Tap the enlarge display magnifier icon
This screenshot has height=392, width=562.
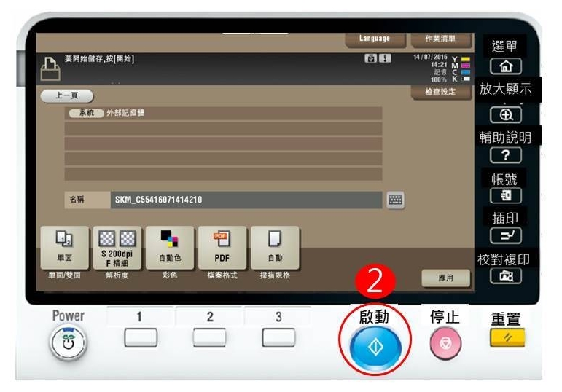[506, 115]
